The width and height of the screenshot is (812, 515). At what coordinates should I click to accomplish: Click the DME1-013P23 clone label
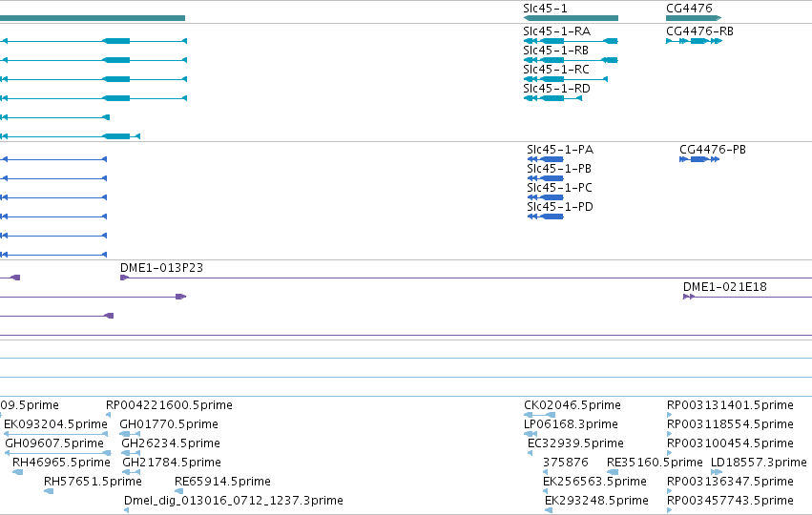click(x=161, y=268)
